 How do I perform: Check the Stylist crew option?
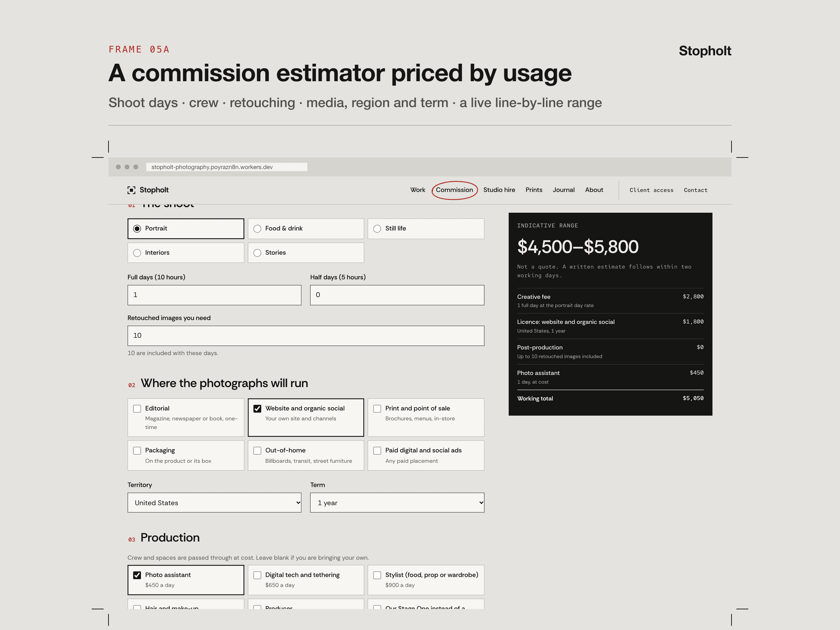point(377,575)
